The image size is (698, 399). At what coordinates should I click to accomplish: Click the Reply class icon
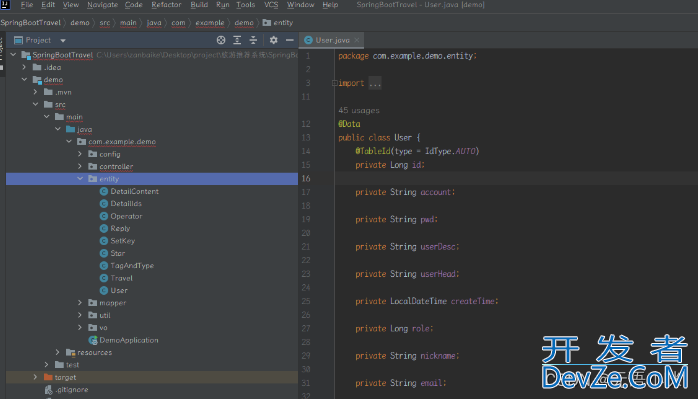(104, 228)
